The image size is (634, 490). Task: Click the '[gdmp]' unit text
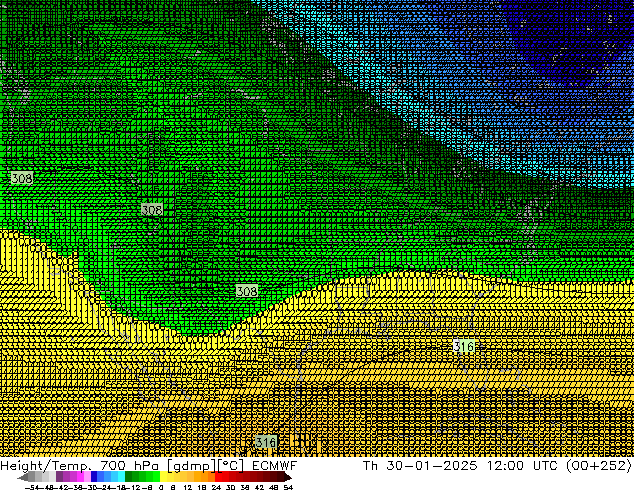point(191,466)
